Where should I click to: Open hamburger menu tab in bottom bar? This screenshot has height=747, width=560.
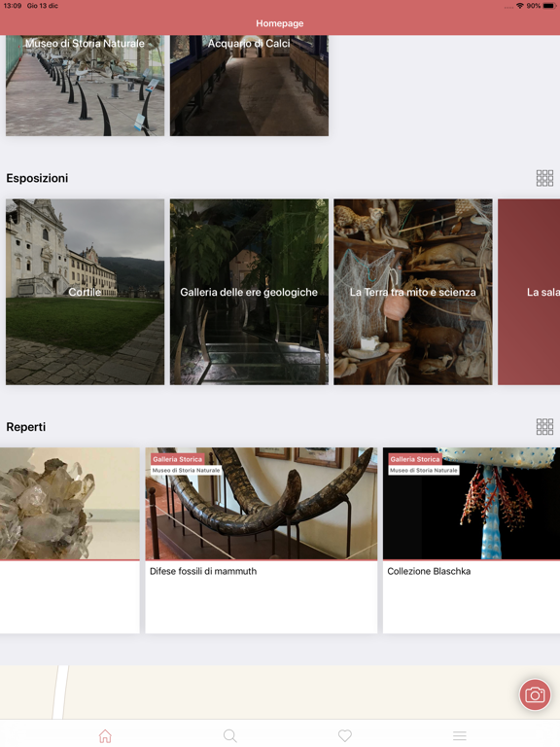point(460,735)
